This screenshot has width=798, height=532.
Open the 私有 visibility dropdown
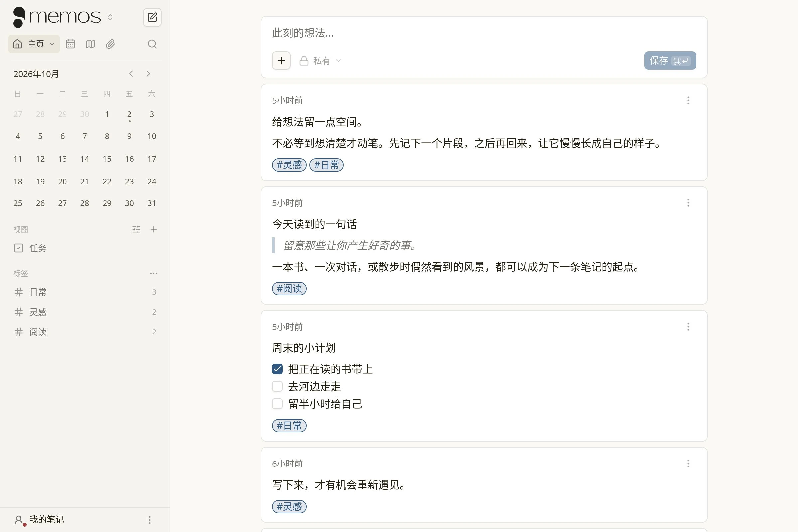coord(320,61)
